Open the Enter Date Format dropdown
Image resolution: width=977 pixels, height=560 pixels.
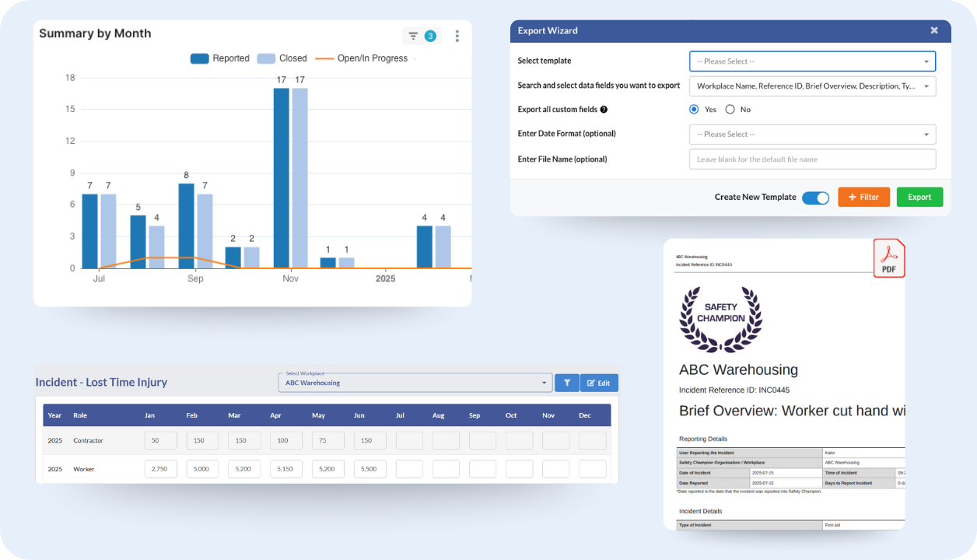(x=812, y=134)
